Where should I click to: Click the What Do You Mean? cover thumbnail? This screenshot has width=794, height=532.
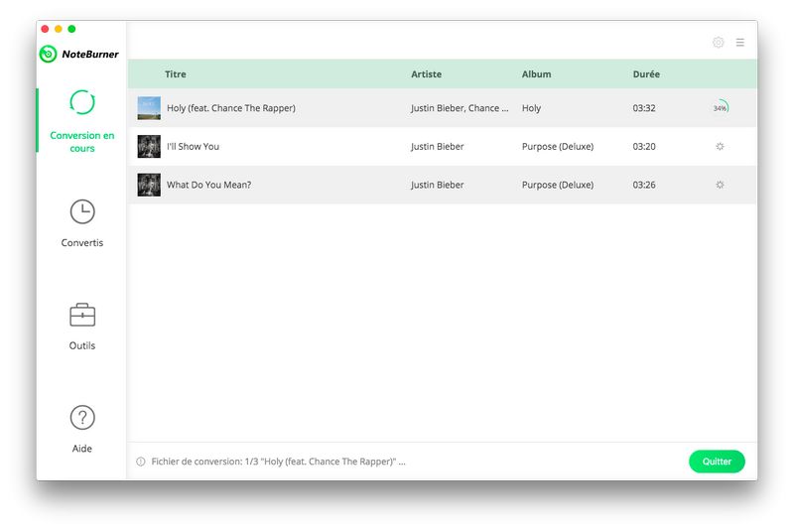[x=149, y=185]
